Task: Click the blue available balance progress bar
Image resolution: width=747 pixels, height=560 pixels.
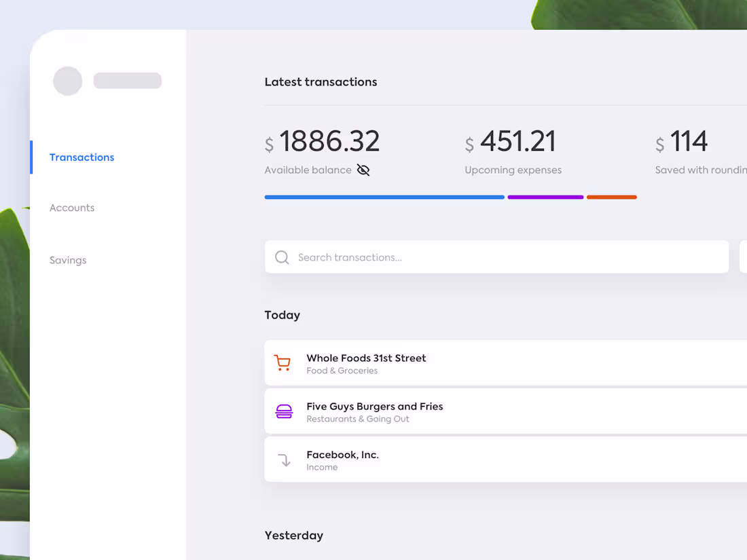Action: coord(384,197)
